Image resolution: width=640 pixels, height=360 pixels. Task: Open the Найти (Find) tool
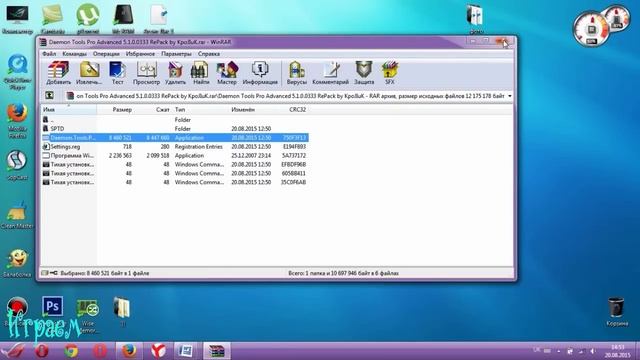coord(201,73)
